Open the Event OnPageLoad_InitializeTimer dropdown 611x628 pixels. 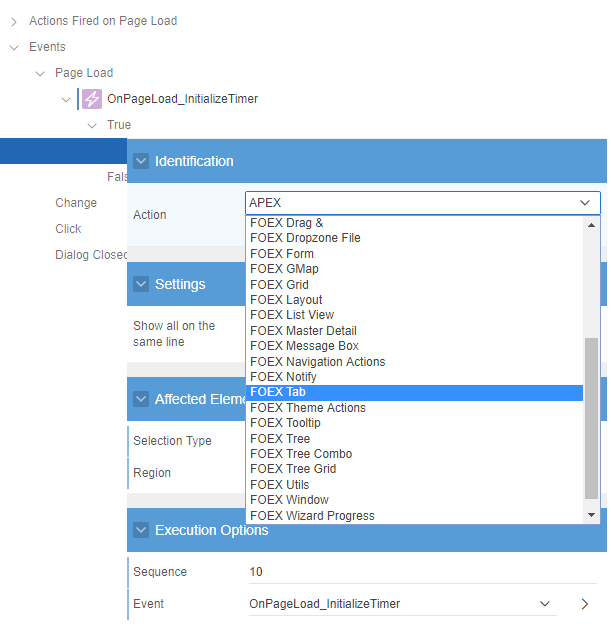coord(402,604)
